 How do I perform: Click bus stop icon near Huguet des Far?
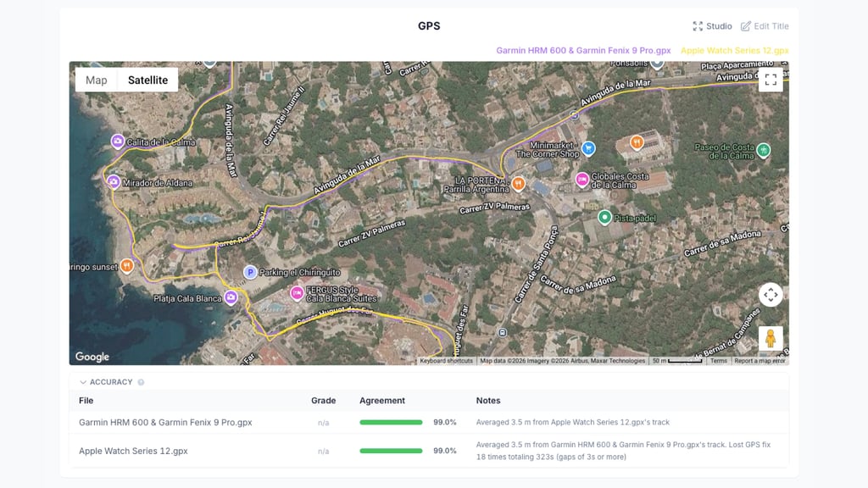[x=502, y=332]
